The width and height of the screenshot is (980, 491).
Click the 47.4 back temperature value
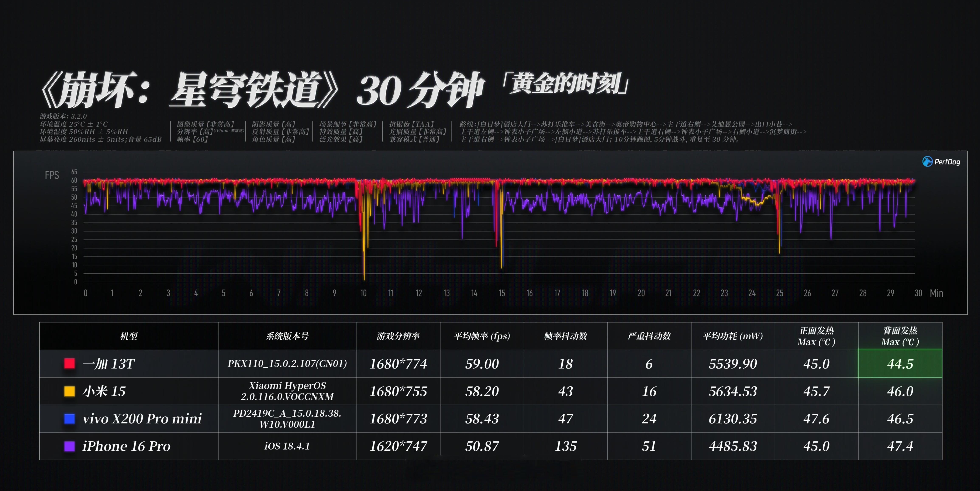pyautogui.click(x=900, y=446)
